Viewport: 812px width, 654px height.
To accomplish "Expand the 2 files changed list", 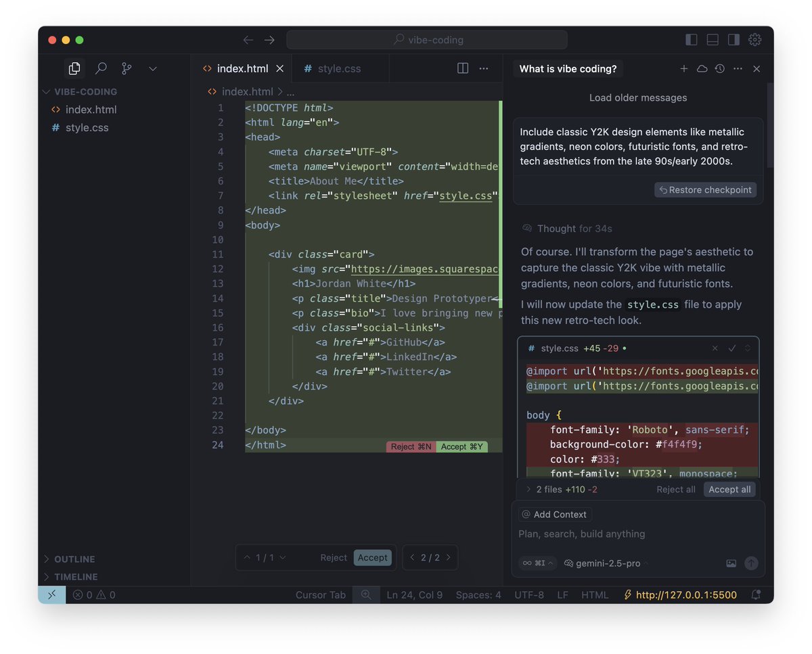I will click(x=530, y=489).
